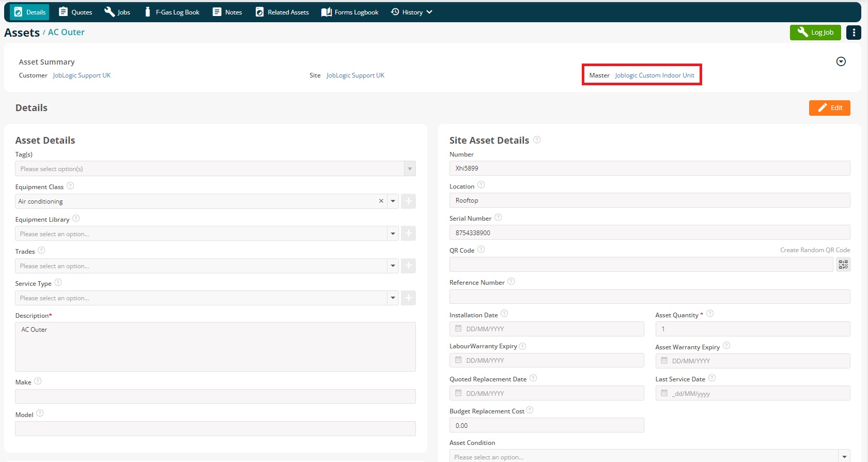Click Create Random QR Code
868x462 pixels.
pyautogui.click(x=815, y=250)
